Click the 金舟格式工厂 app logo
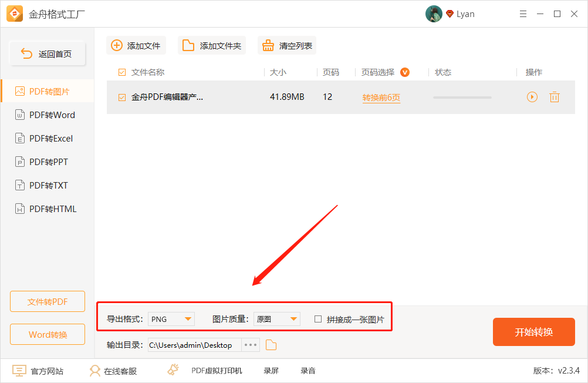Screen dimensions: 588x383 (x=15, y=14)
